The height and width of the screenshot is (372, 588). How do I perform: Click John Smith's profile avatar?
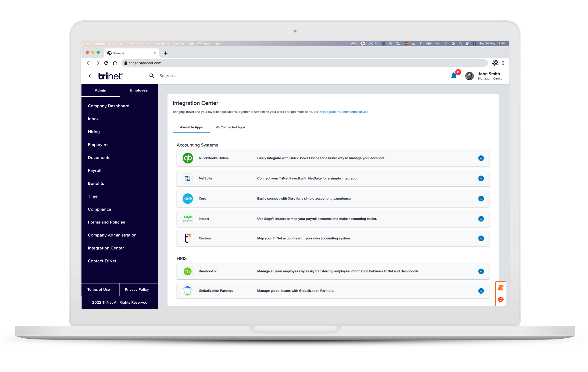pyautogui.click(x=469, y=76)
